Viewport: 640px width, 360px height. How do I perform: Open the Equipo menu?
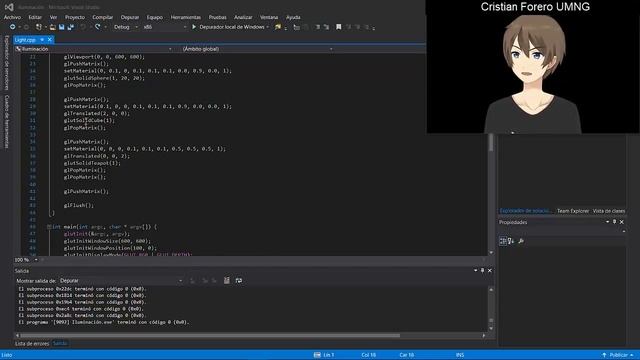(155, 17)
